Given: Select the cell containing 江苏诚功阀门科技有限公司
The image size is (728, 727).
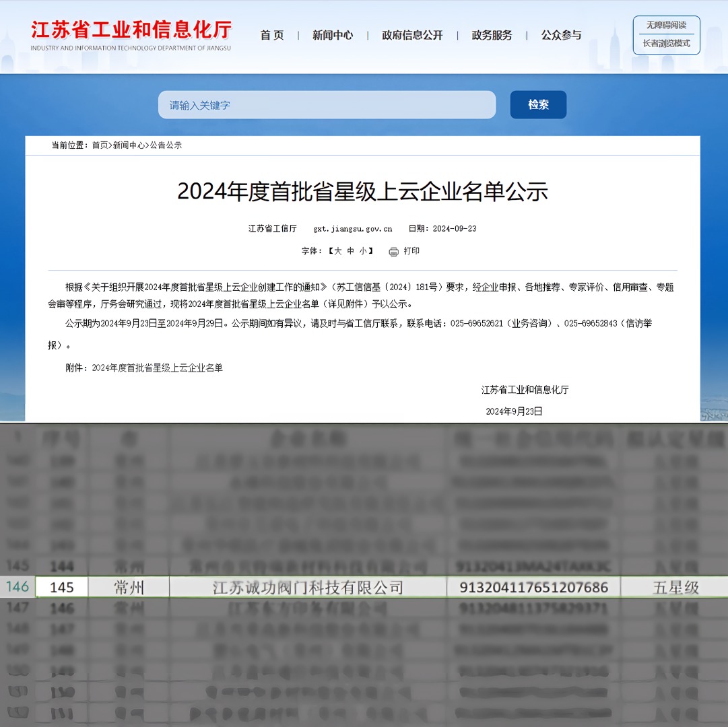Looking at the screenshot, I should click(308, 588).
